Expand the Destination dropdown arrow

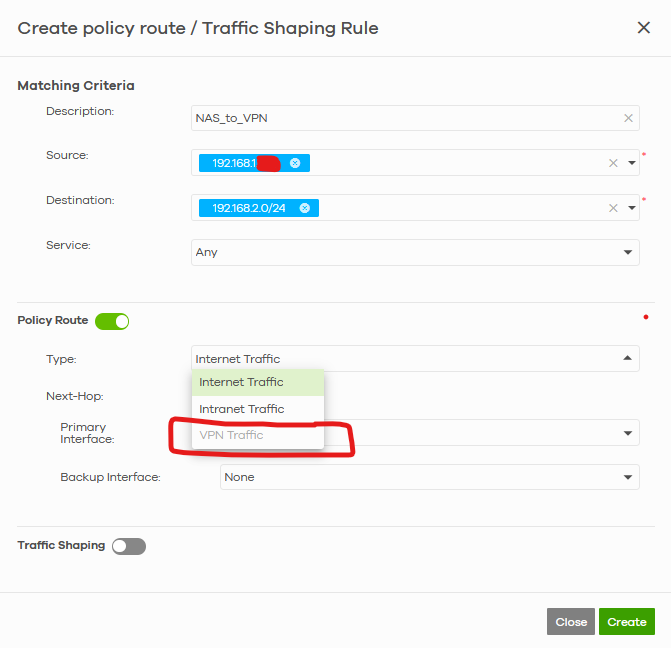click(631, 208)
